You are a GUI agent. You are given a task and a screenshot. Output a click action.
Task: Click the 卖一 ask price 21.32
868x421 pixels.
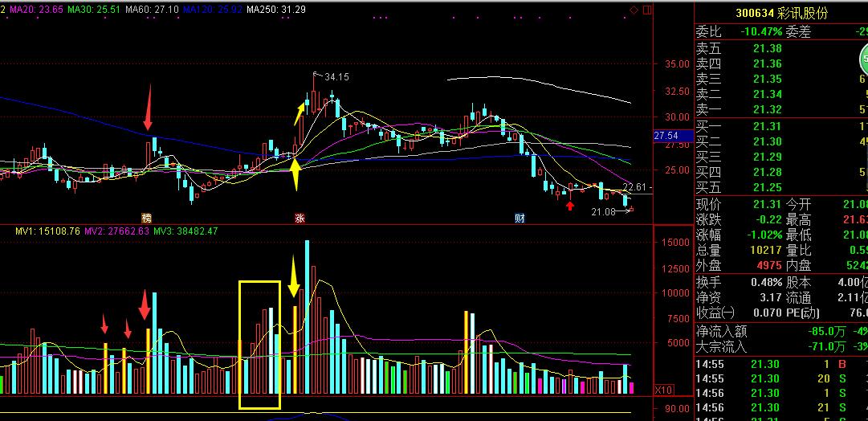coord(767,109)
